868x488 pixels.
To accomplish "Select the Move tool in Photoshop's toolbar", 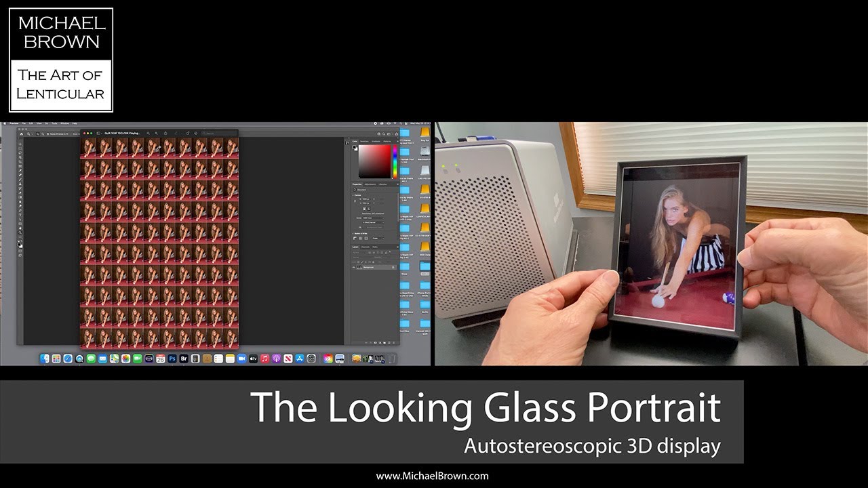I will (20, 144).
